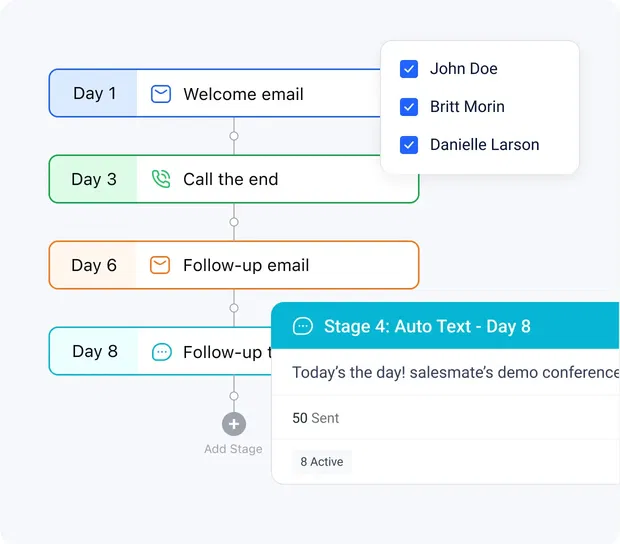The height and width of the screenshot is (544, 620).
Task: Click the connector node below Day 1
Action: (x=234, y=136)
